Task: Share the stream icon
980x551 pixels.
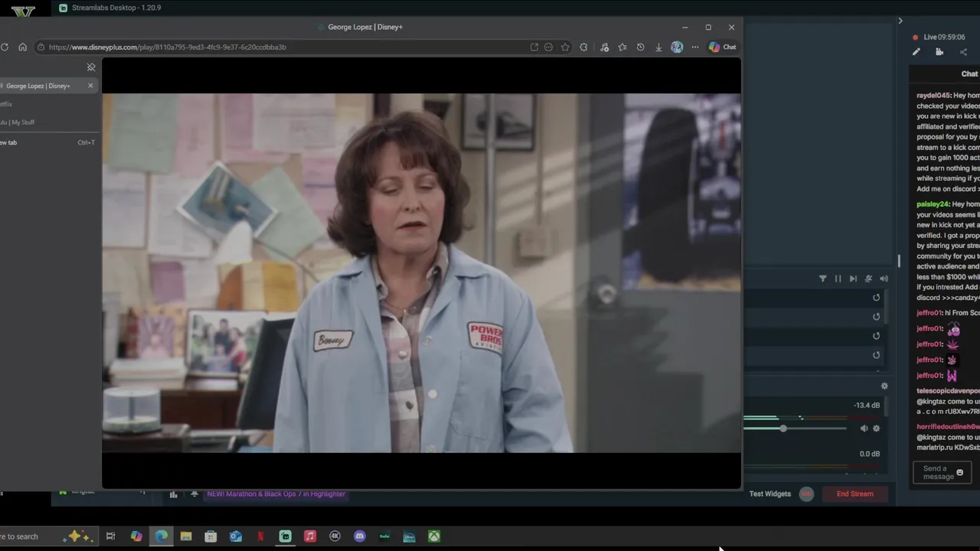Action: pyautogui.click(x=963, y=52)
